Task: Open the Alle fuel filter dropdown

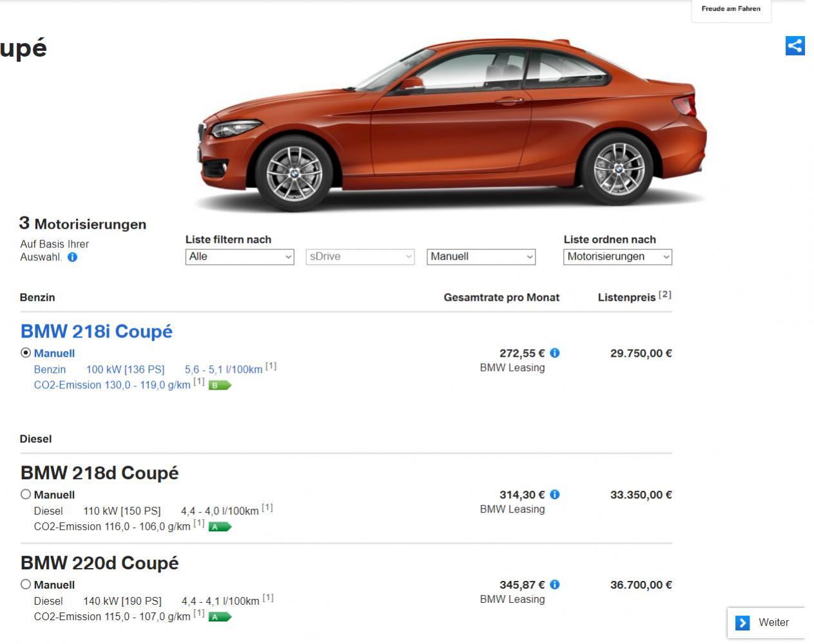Action: pyautogui.click(x=240, y=257)
